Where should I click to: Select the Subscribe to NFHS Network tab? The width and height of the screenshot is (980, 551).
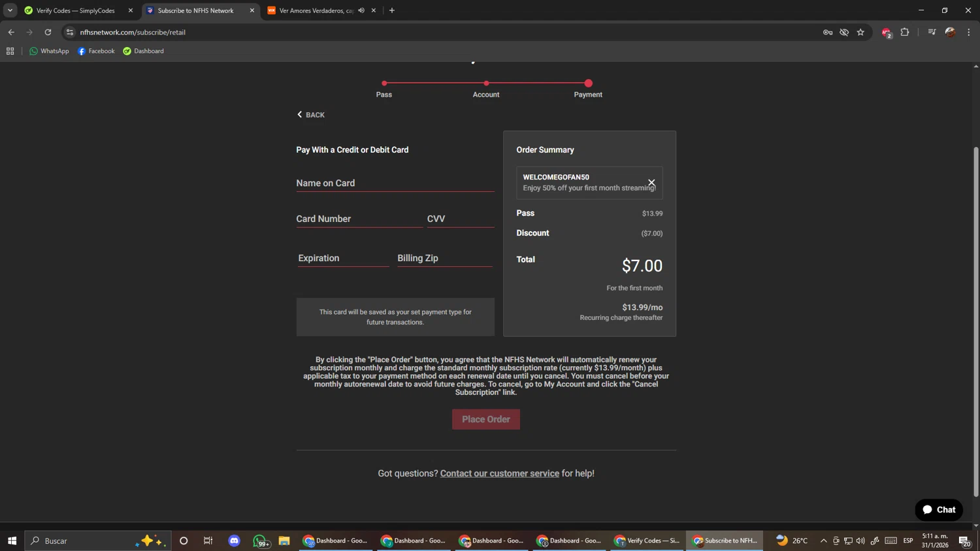click(x=195, y=10)
